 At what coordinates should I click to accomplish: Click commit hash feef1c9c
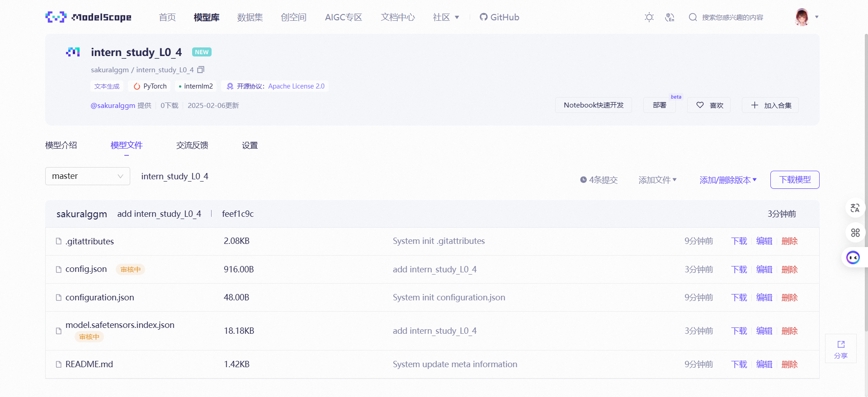238,214
